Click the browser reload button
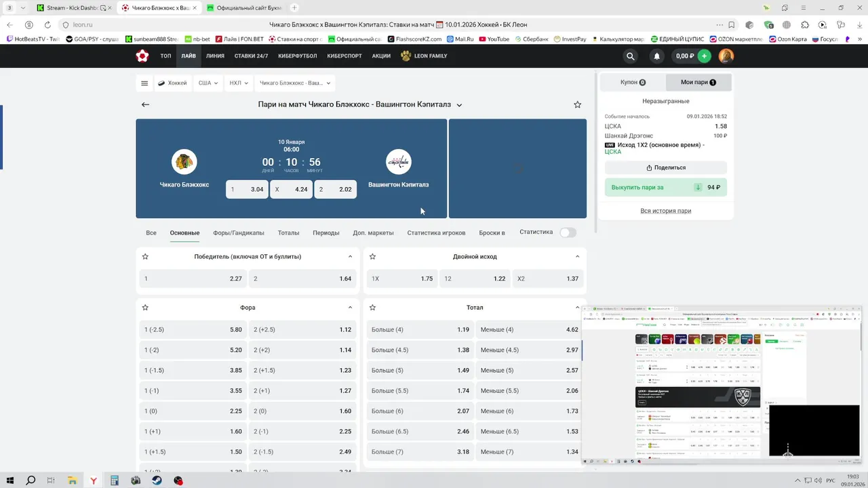The image size is (868, 488). tap(48, 24)
